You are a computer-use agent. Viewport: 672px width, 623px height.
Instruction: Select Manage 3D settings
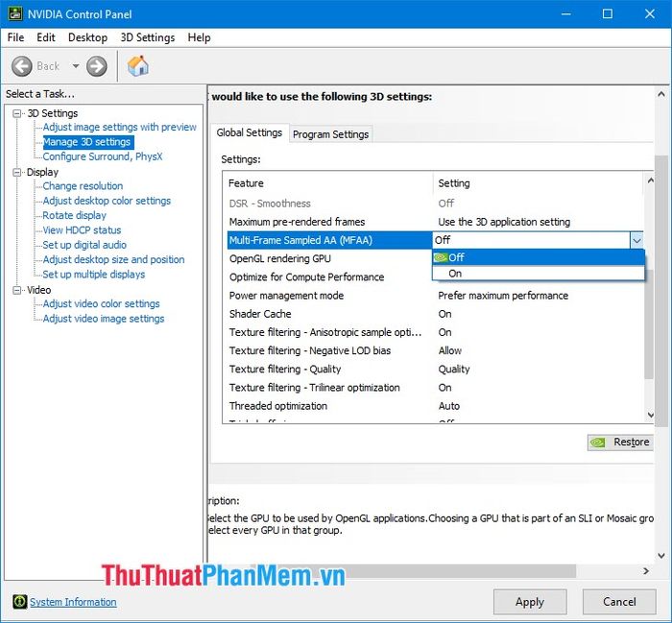pyautogui.click(x=86, y=142)
